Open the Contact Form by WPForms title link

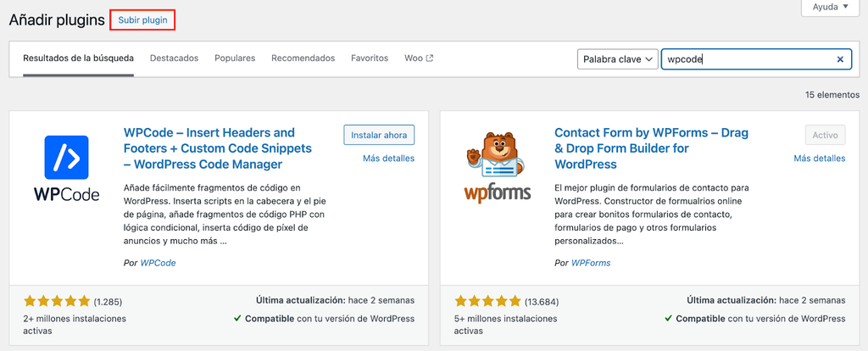[x=652, y=149]
